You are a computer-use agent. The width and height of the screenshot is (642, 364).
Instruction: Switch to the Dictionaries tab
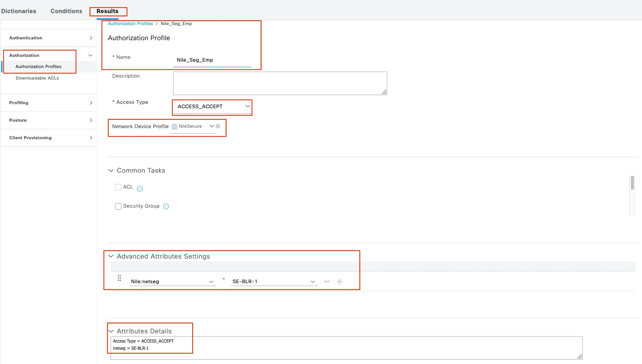tap(19, 11)
